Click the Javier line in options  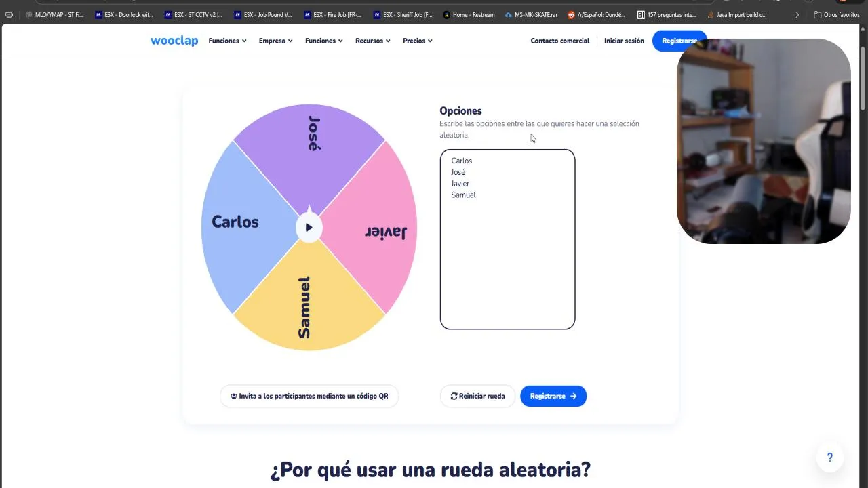coord(460,184)
